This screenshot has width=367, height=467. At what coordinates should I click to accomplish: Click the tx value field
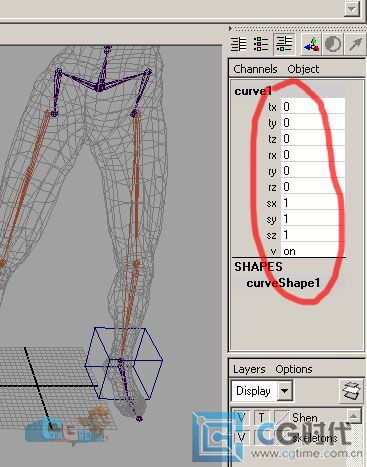pos(313,107)
